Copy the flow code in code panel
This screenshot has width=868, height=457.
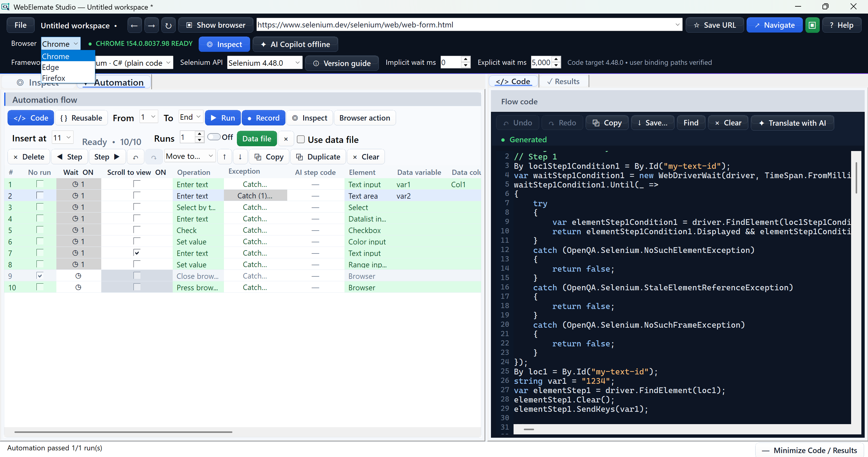click(607, 123)
